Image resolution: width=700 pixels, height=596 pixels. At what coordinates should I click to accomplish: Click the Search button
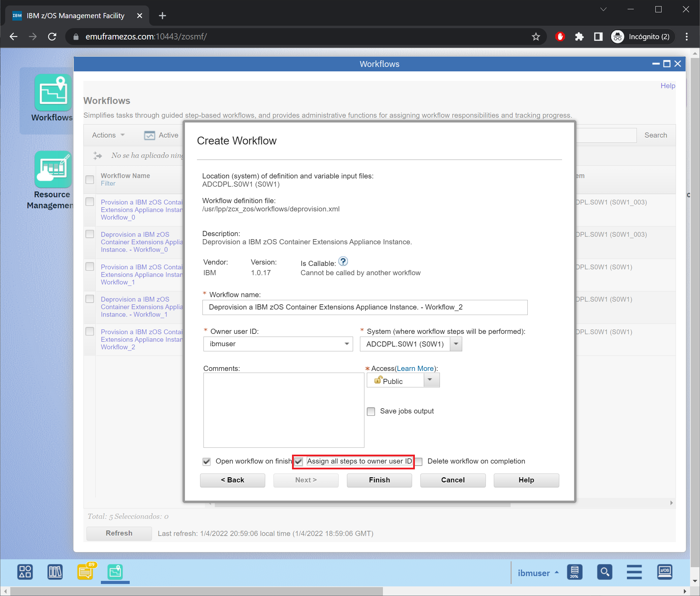655,135
